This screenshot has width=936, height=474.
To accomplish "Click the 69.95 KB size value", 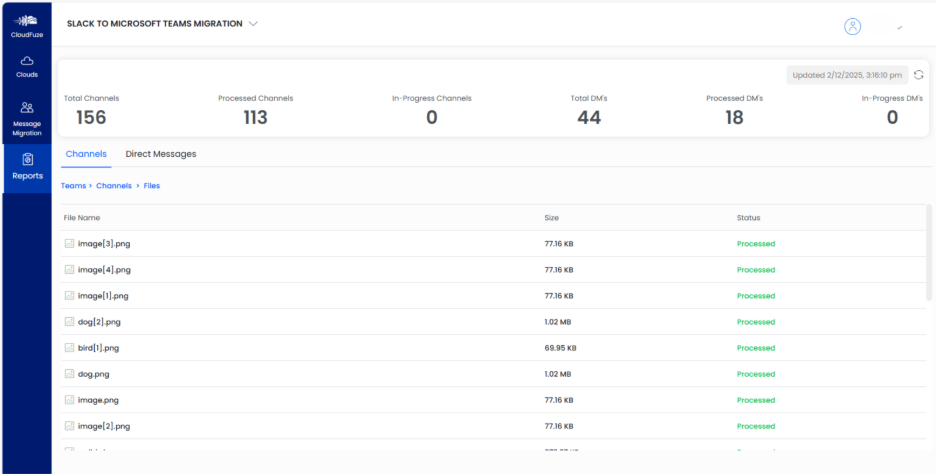I will [560, 348].
